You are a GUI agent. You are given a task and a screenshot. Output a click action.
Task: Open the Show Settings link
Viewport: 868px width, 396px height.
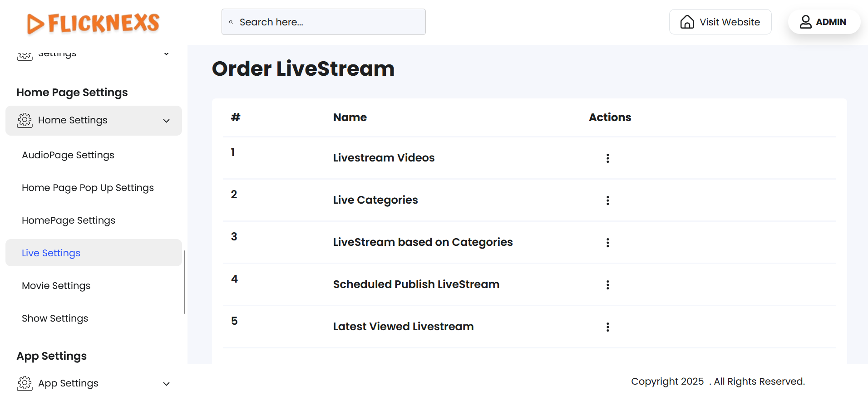coord(55,318)
